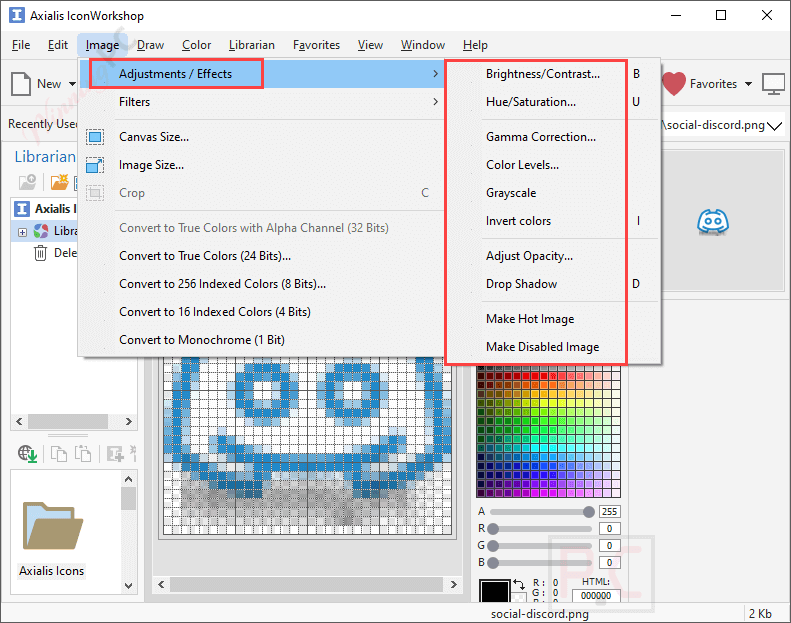Click the Blue channel slider handle
Image resolution: width=791 pixels, height=623 pixels.
(493, 562)
